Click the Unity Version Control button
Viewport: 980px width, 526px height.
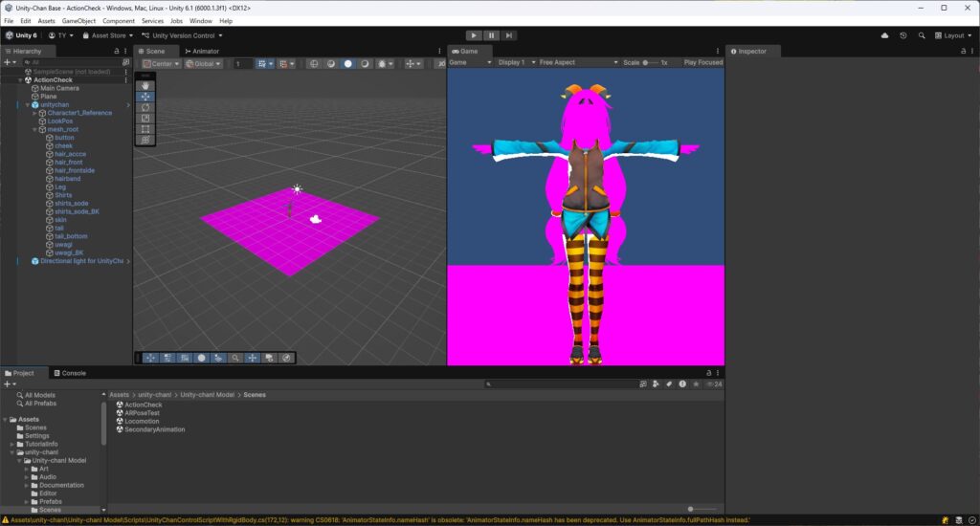(x=183, y=35)
